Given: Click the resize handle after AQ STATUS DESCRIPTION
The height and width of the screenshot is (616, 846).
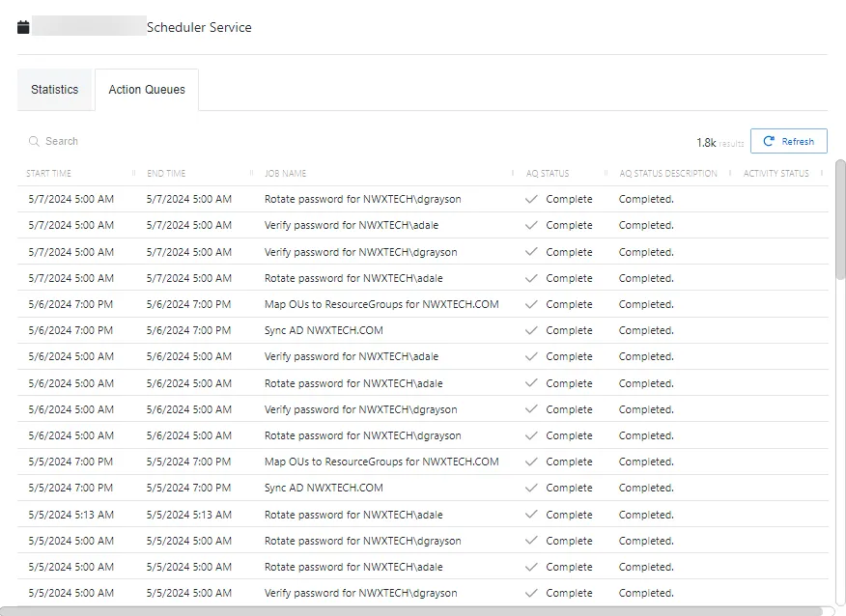Looking at the screenshot, I should [x=730, y=173].
